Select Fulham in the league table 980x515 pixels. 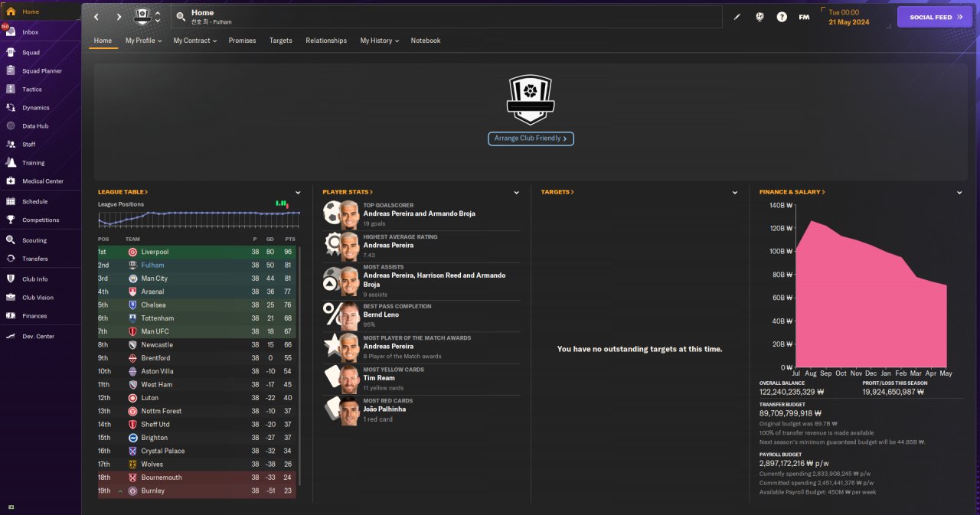[x=198, y=266]
